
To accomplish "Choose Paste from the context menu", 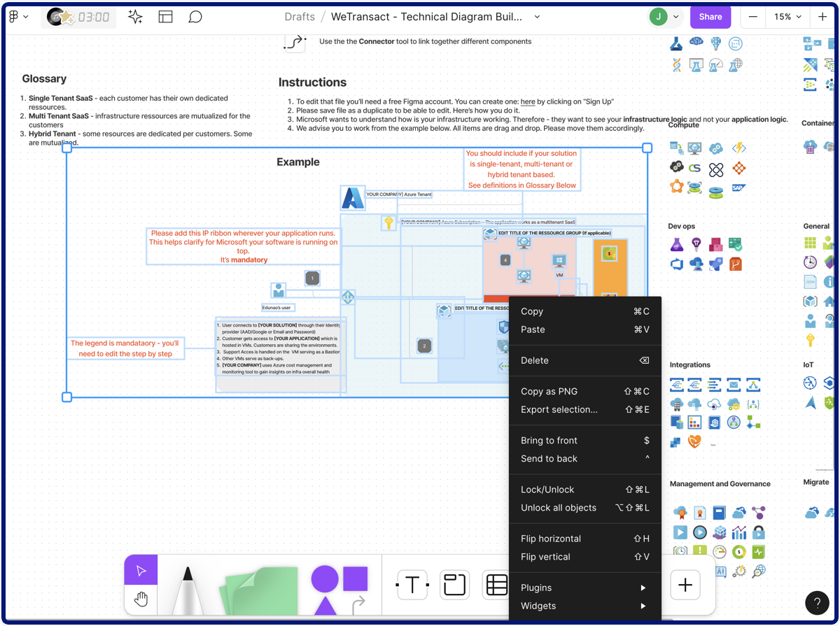I will point(585,329).
